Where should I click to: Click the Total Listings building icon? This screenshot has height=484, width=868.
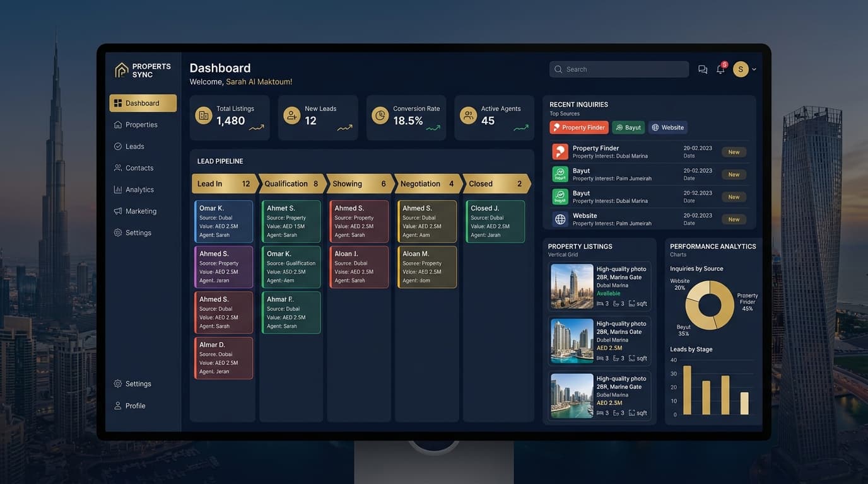(x=203, y=115)
